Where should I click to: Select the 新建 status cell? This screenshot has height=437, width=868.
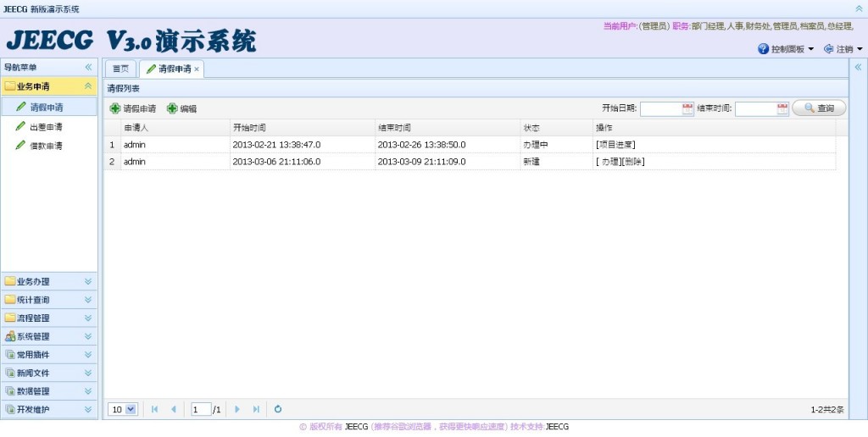(x=556, y=162)
